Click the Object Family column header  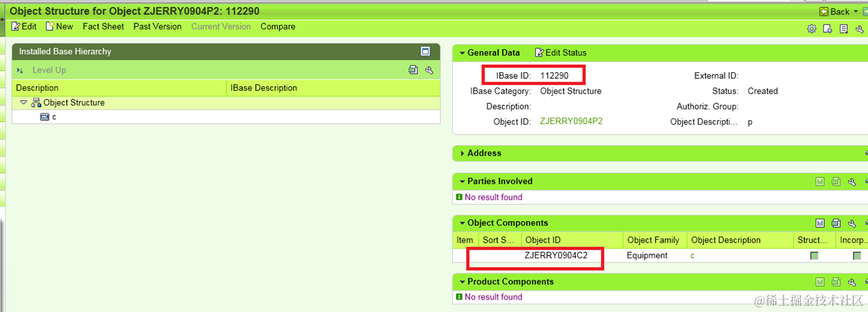655,240
